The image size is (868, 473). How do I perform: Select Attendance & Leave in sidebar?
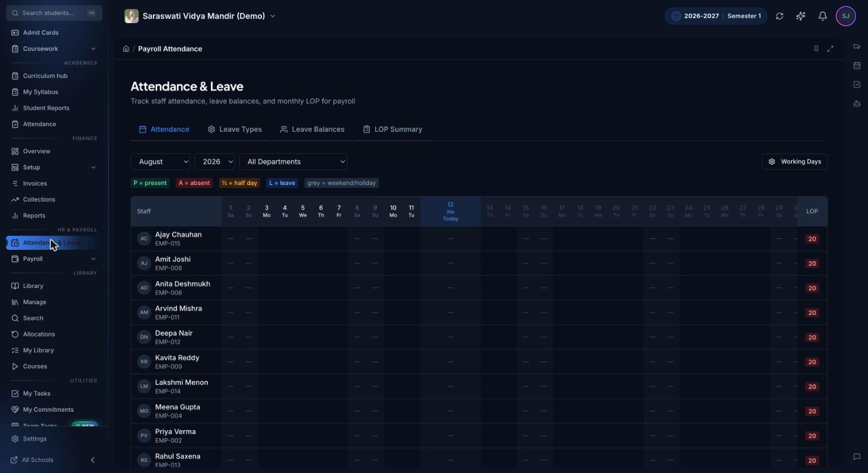(53, 243)
